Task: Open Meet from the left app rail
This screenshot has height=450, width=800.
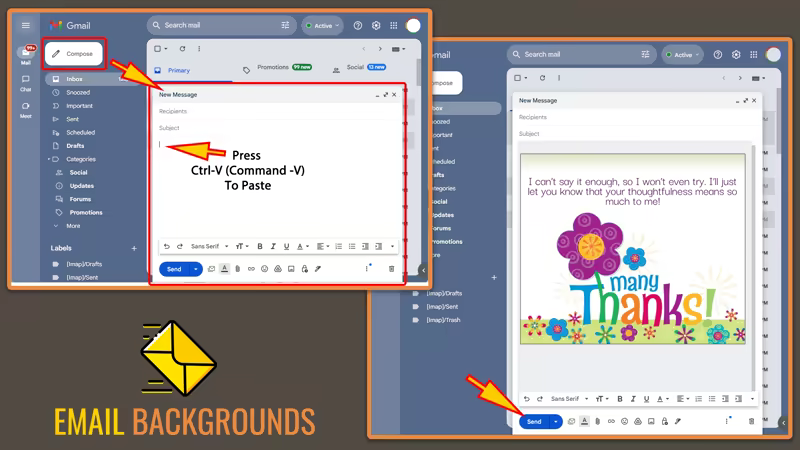Action: pyautogui.click(x=26, y=108)
